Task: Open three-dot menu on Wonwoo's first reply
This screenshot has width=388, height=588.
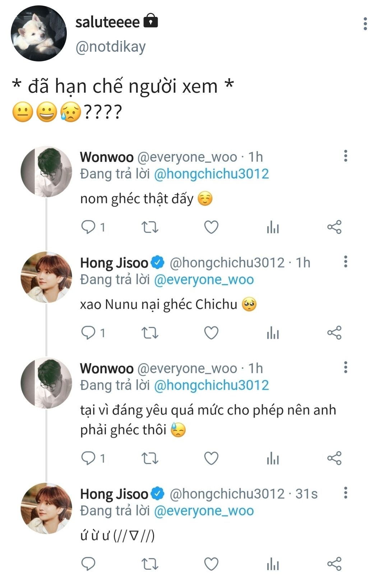Action: click(x=346, y=156)
